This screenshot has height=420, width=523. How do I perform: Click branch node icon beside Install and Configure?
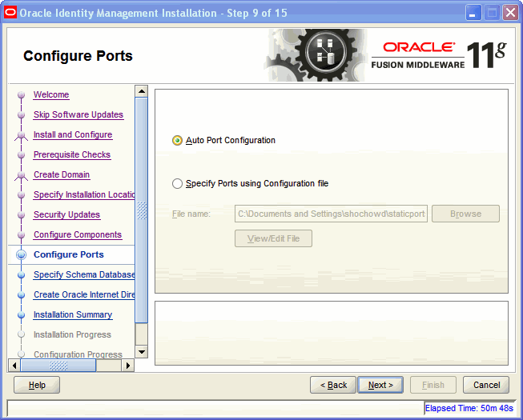tap(21, 135)
